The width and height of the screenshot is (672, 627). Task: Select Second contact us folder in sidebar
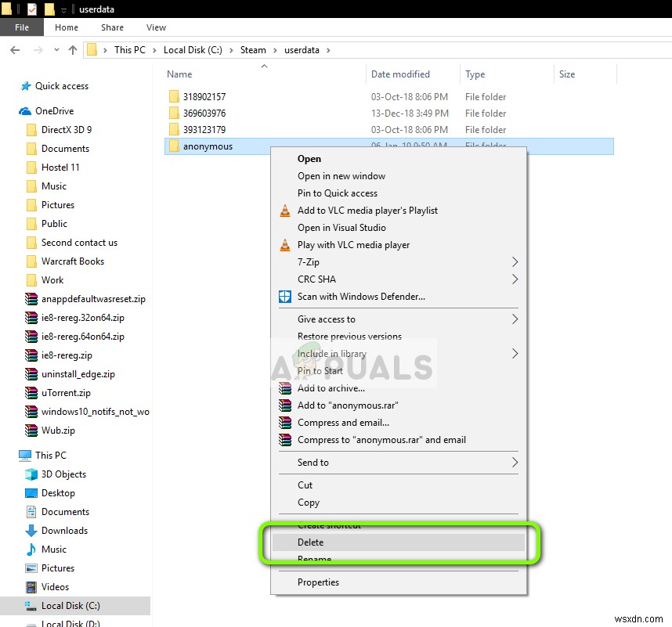tap(79, 243)
